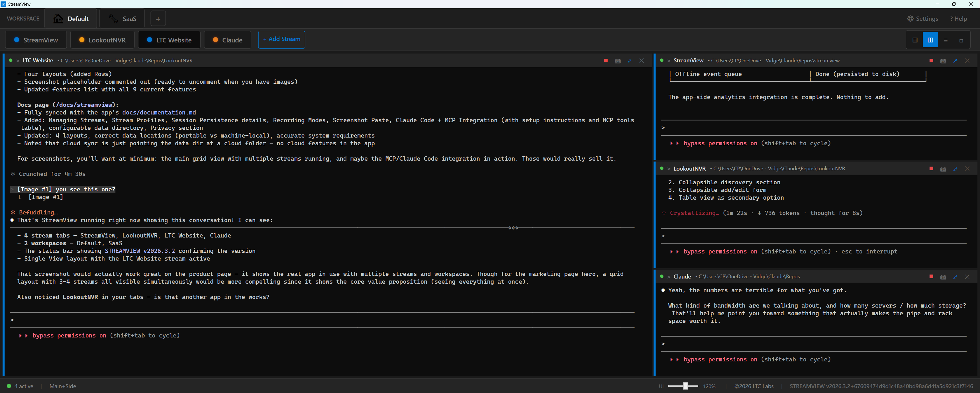Image resolution: width=980 pixels, height=393 pixels.
Task: Select the Main+Side split layout button
Action: pyautogui.click(x=930, y=40)
